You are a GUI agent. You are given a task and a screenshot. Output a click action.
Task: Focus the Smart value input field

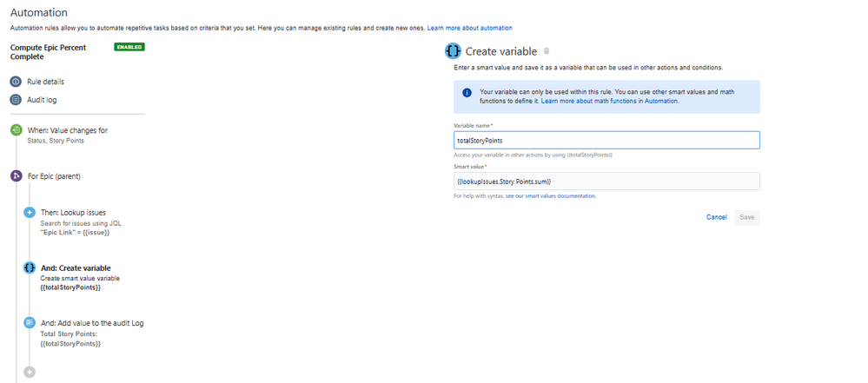click(x=606, y=181)
